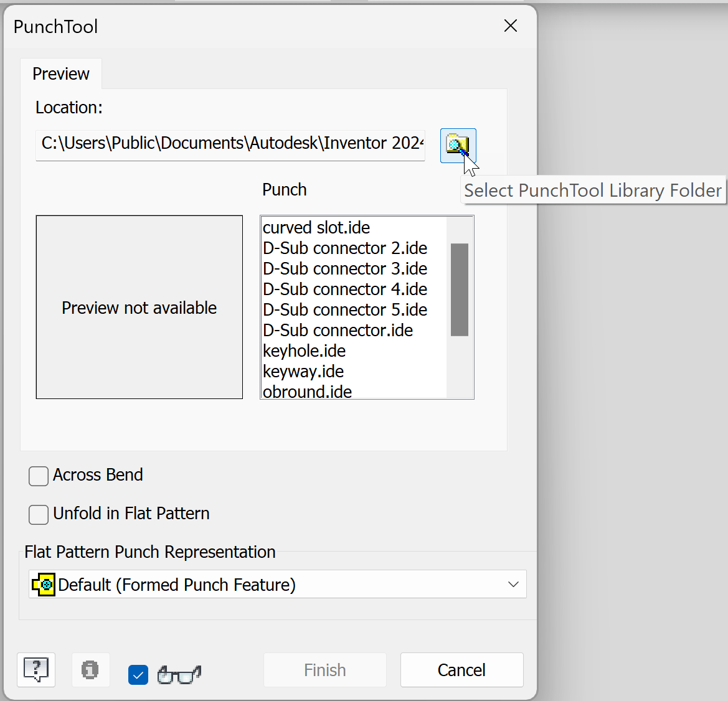Click the representation dropdown chevron
This screenshot has height=701, width=728.
point(513,584)
